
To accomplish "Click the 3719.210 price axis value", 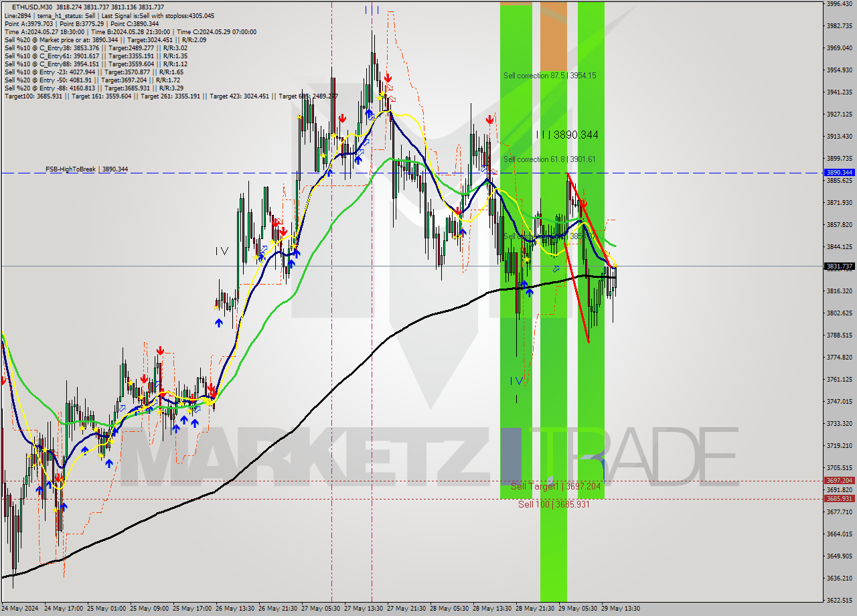I will (840, 446).
